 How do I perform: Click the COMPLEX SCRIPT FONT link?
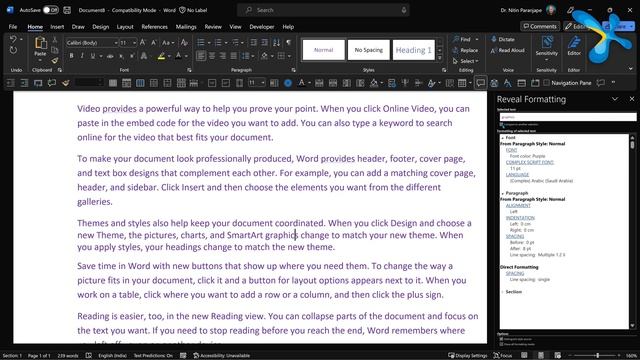pyautogui.click(x=530, y=162)
